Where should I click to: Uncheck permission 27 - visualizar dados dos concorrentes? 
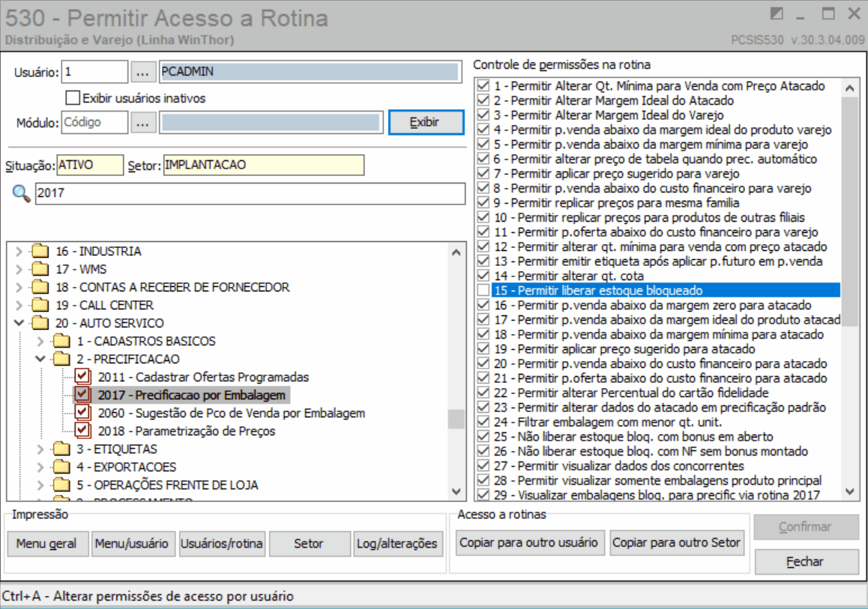[x=483, y=466]
